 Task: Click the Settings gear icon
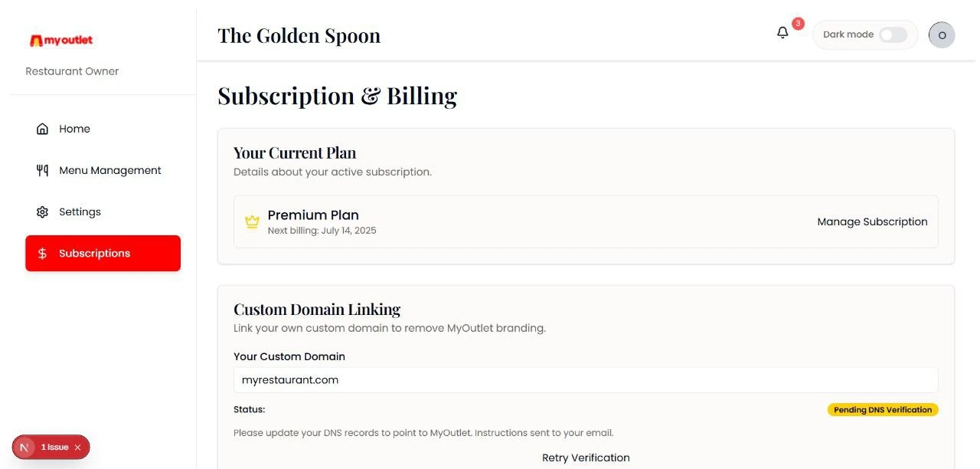click(x=43, y=212)
